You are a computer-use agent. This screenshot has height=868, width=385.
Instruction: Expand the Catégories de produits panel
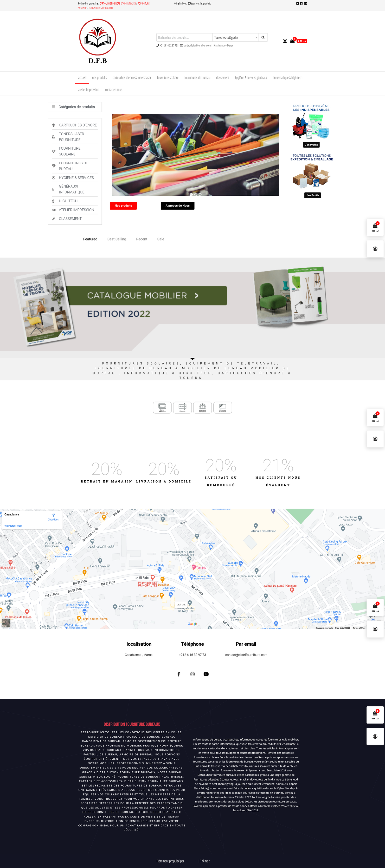coord(74,107)
